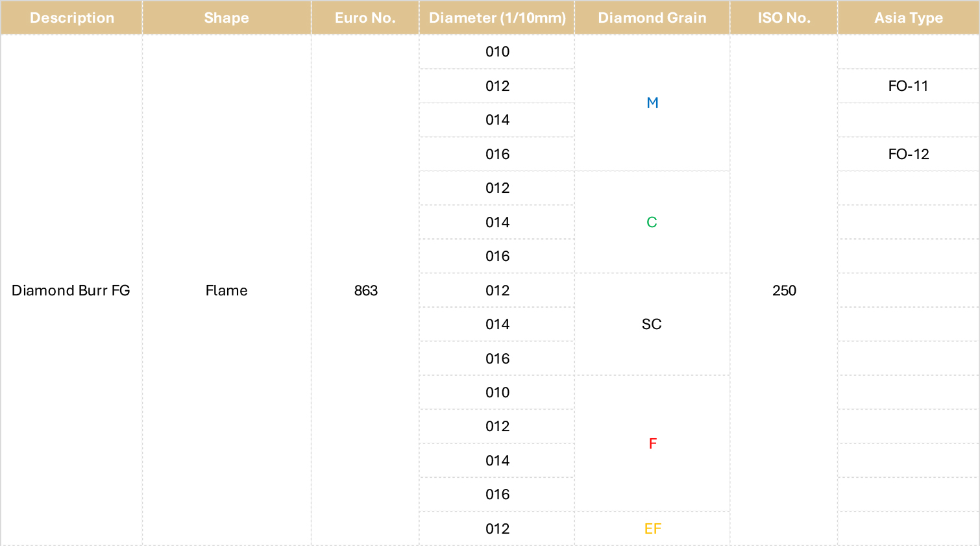The width and height of the screenshot is (980, 546).
Task: Select the Shape column header
Action: [x=227, y=18]
